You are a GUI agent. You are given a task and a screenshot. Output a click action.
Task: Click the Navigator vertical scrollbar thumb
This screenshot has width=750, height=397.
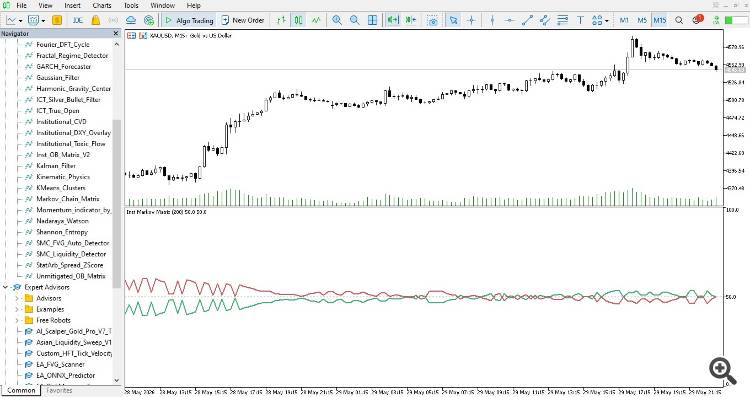(117, 204)
